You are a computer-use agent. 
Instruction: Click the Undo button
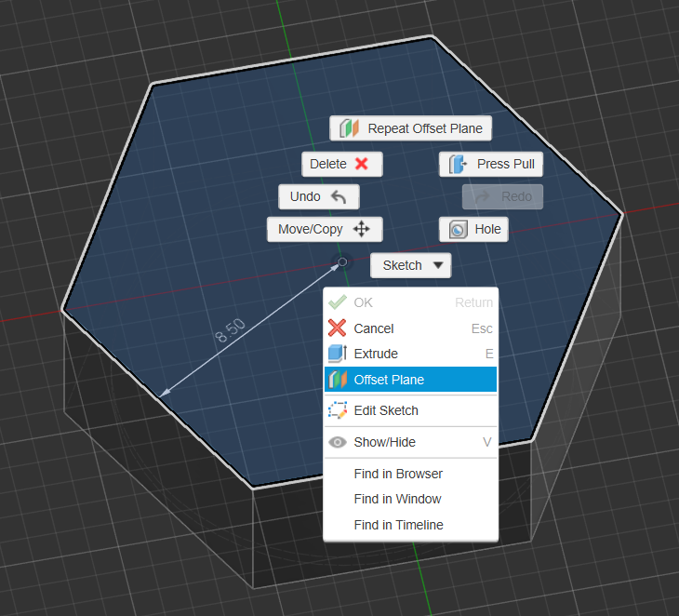tap(319, 196)
